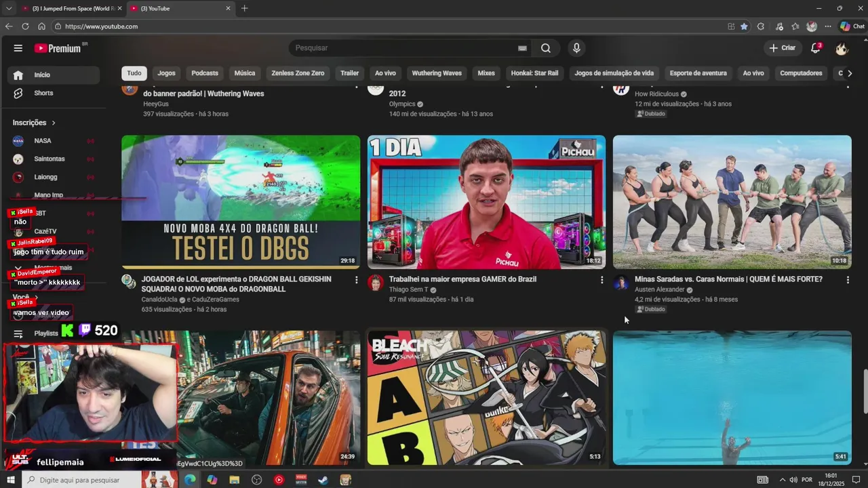868x488 pixels.
Task: Click the magnifier search button
Action: point(546,48)
